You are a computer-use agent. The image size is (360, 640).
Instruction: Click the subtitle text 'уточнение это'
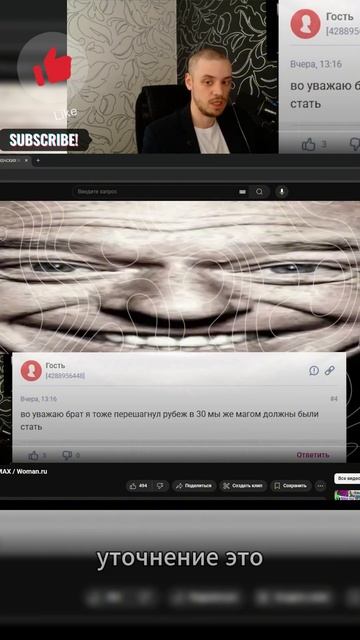(180, 558)
